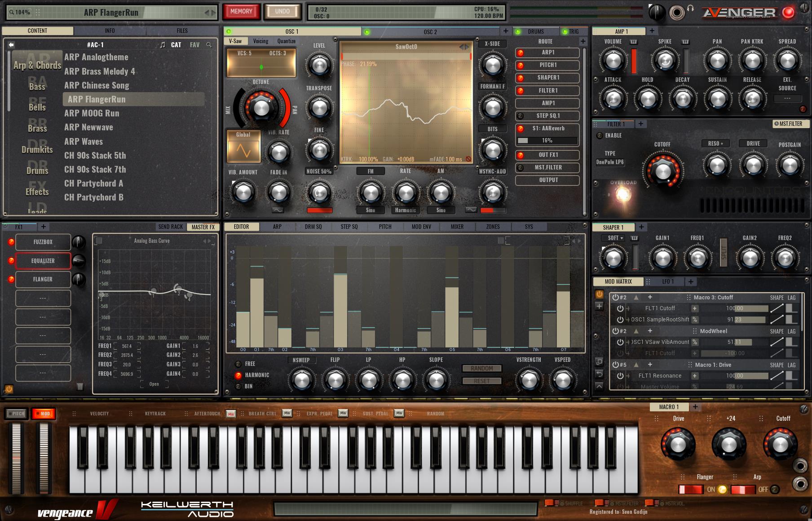Screen dimensions: 812x521
Task: Open the AM Sine waveform selector
Action: (441, 210)
